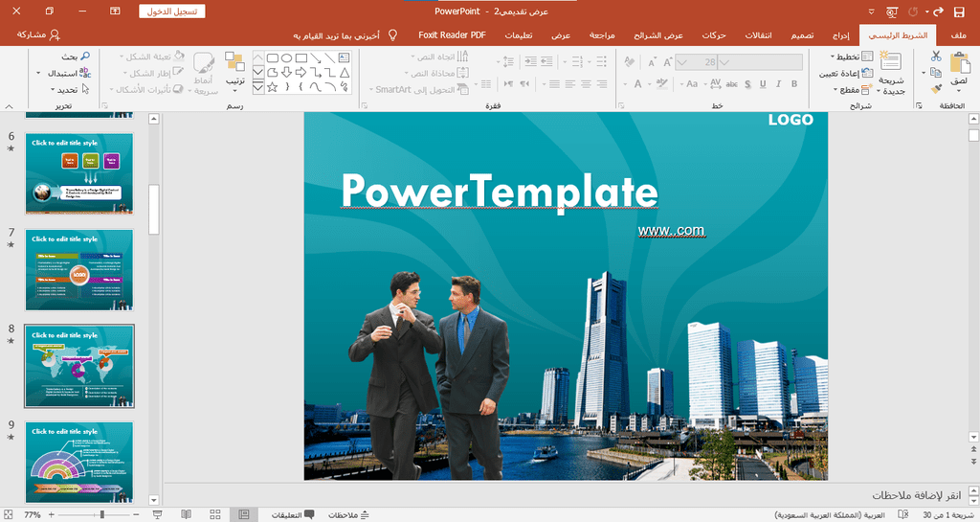Open the font name combo box

point(760,62)
